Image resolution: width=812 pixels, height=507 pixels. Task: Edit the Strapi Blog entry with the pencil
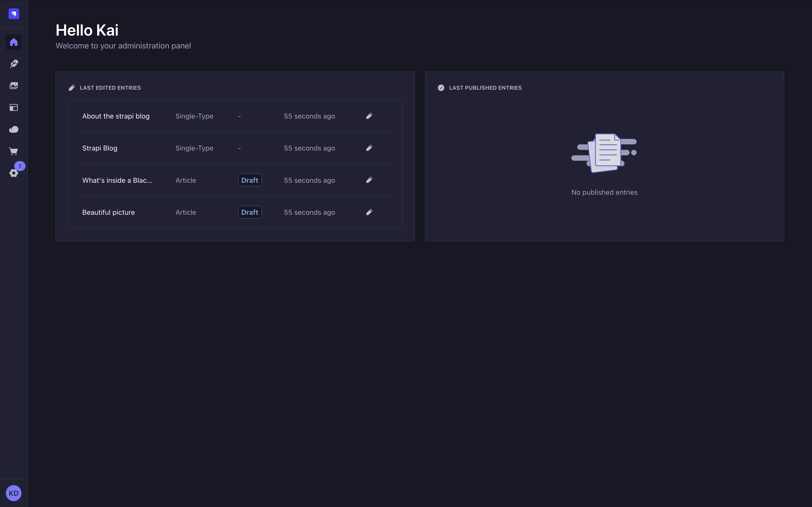[369, 148]
